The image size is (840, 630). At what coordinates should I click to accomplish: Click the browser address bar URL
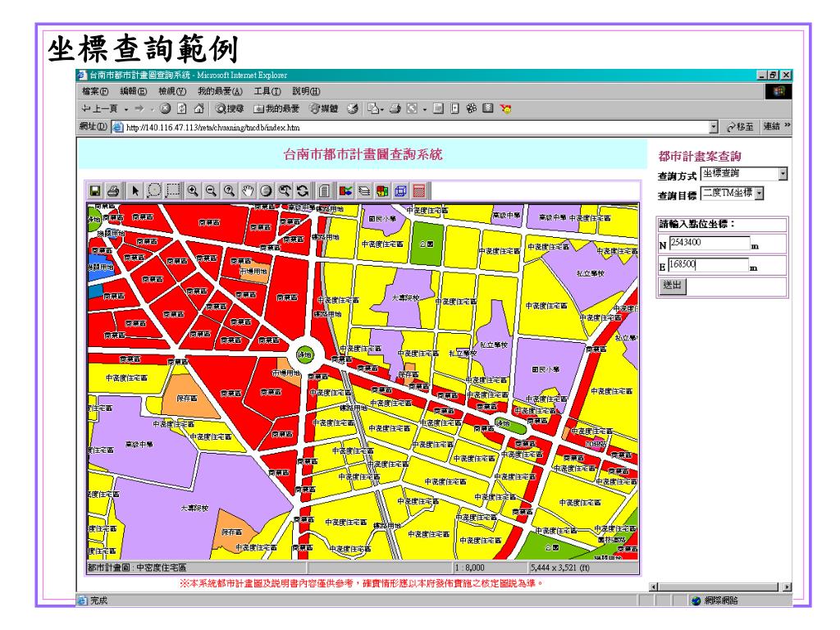[x=410, y=127]
